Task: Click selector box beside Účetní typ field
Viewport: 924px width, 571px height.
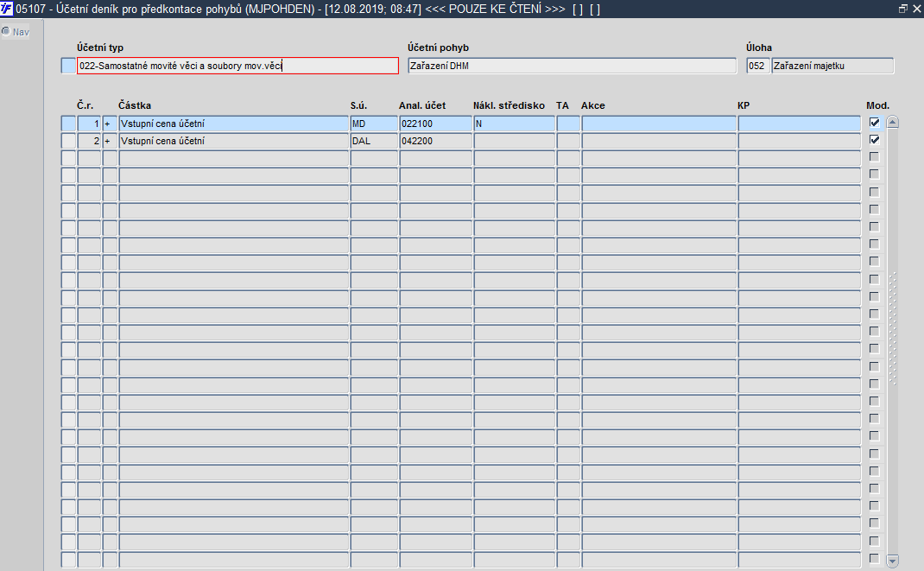Action: tap(68, 66)
